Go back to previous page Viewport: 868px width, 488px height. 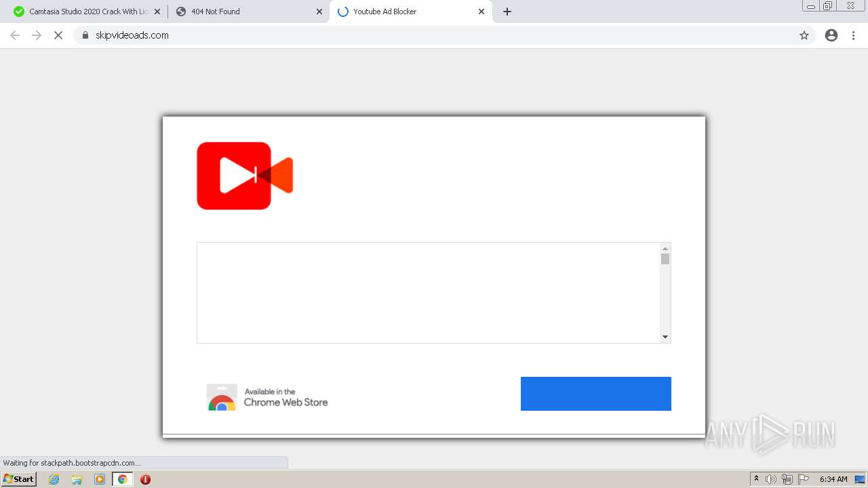[15, 35]
